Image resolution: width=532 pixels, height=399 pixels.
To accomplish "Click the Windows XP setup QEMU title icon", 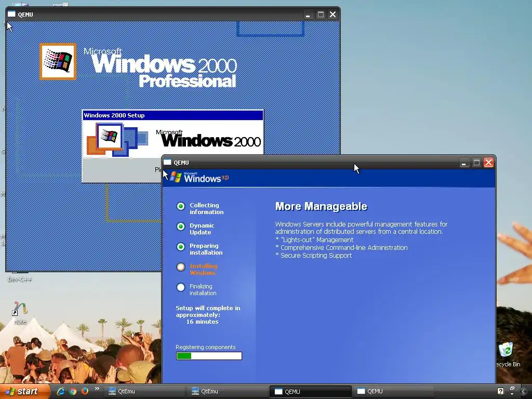I will pyautogui.click(x=168, y=162).
